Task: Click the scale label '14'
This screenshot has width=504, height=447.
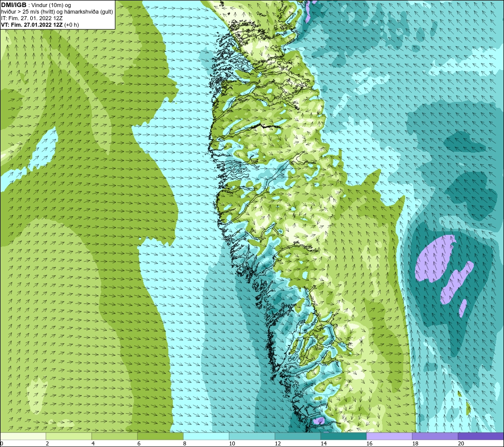Action: point(324,443)
